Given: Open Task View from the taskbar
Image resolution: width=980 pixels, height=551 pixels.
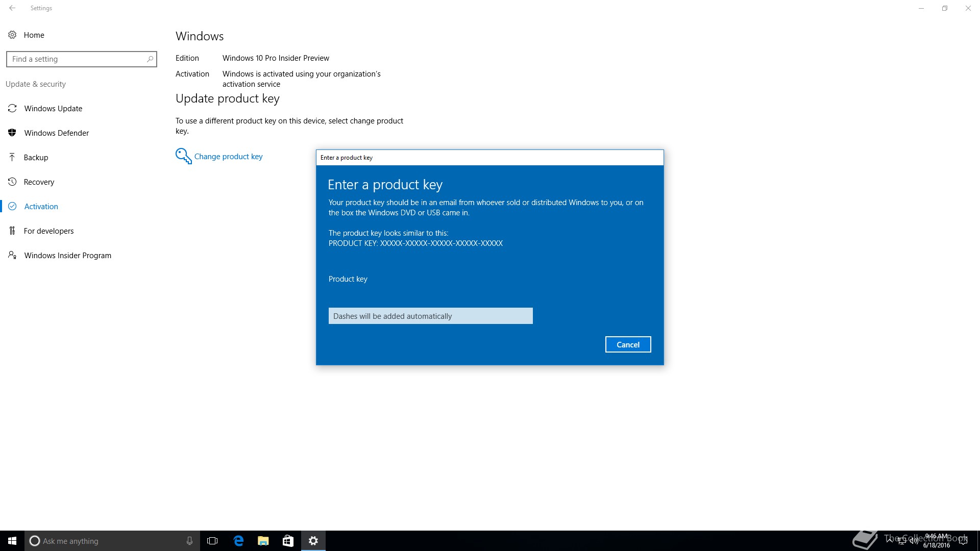Looking at the screenshot, I should tap(212, 541).
